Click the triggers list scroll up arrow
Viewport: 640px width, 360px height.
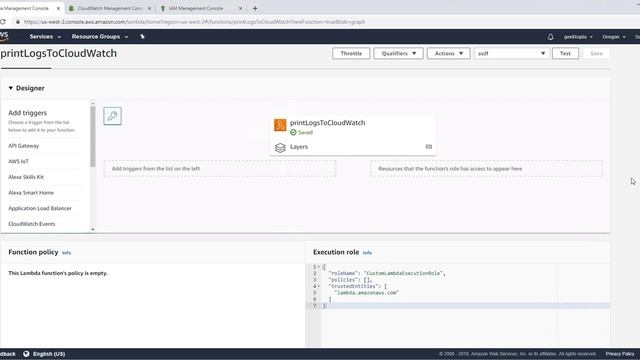(93, 103)
